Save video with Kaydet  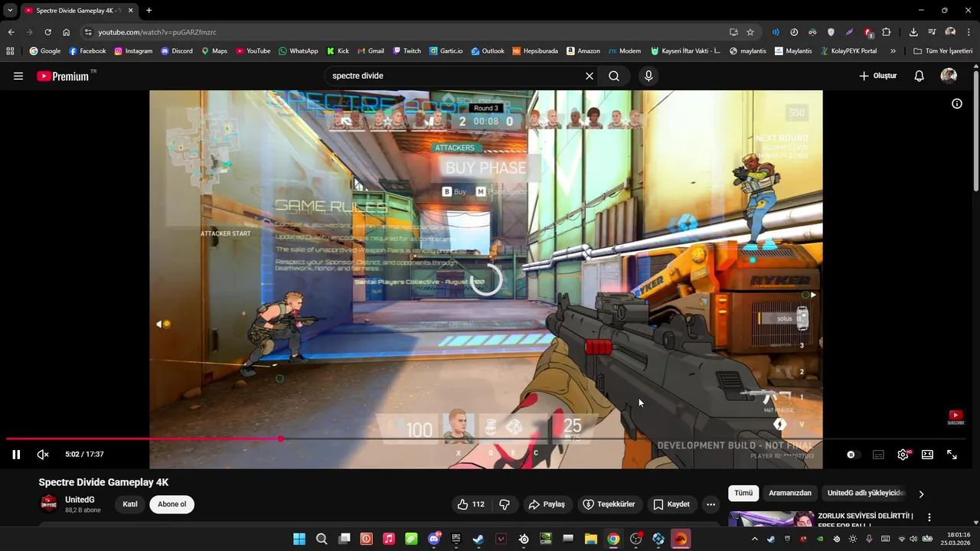671,504
